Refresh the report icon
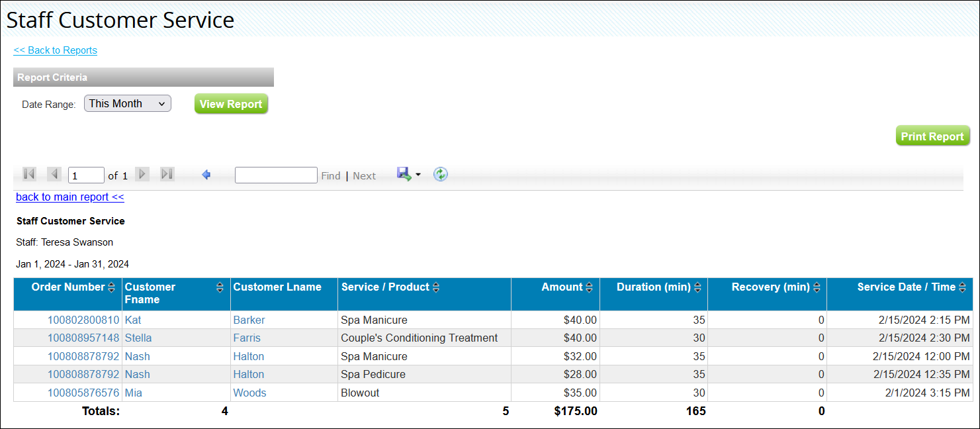 point(441,174)
